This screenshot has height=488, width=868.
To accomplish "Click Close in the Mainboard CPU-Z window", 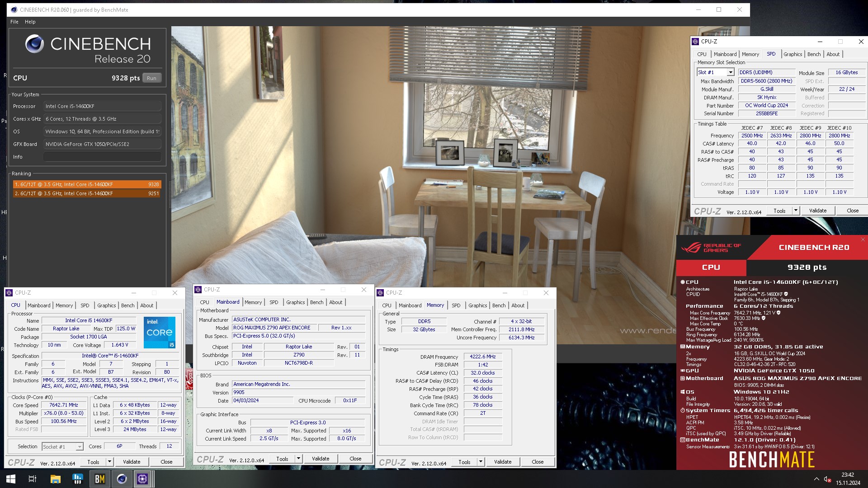I will coord(355,459).
